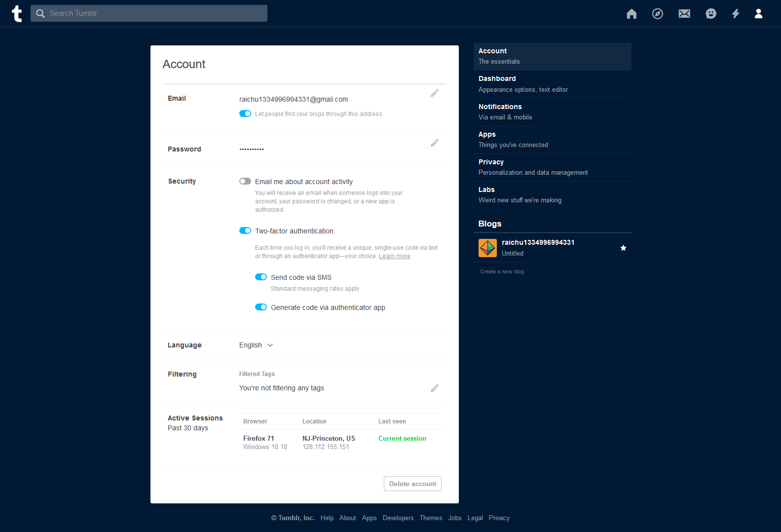Open the Learn more link

(395, 256)
